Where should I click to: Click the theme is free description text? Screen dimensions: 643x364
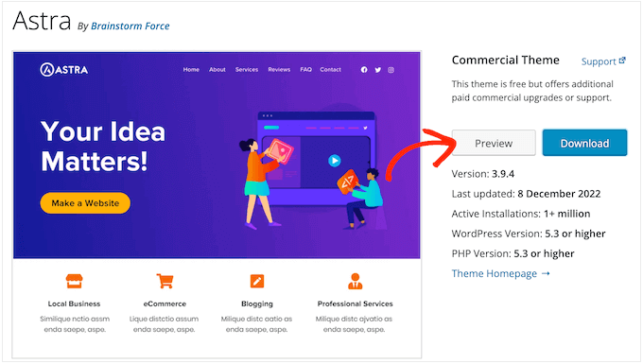click(532, 91)
